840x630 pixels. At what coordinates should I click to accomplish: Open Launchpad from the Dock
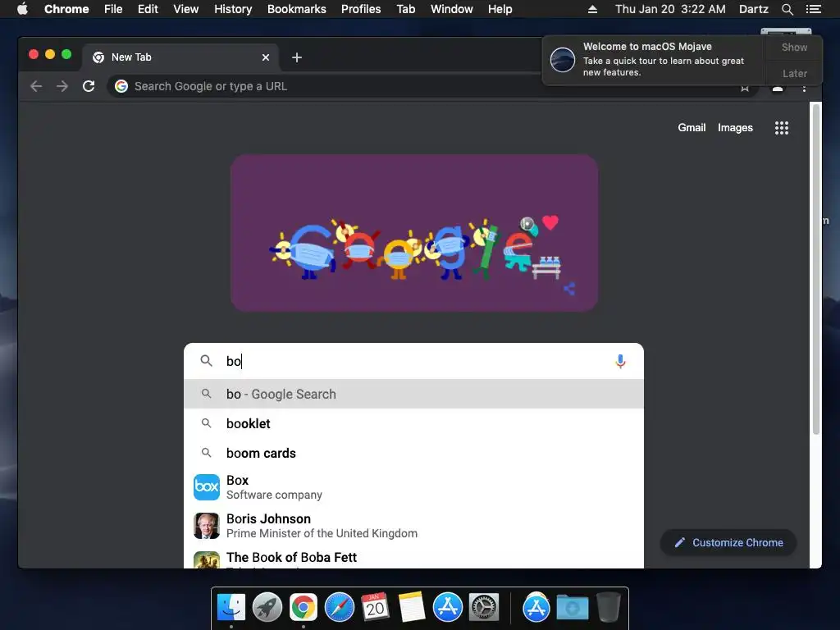tap(267, 608)
